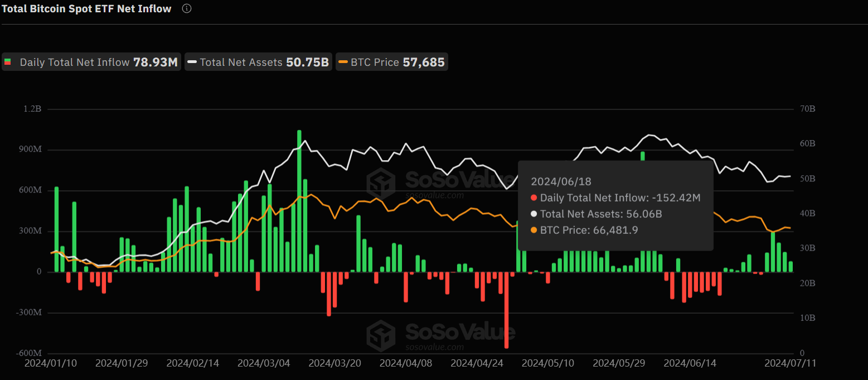Click the orange BTC Price legend marker
This screenshot has width=868, height=380.
point(343,62)
